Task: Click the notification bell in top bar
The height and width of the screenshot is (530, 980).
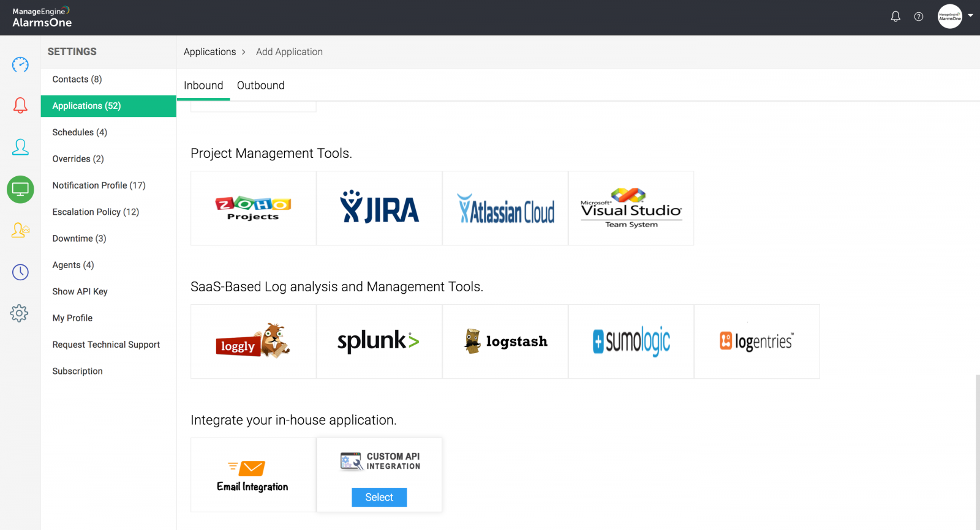Action: pos(895,17)
